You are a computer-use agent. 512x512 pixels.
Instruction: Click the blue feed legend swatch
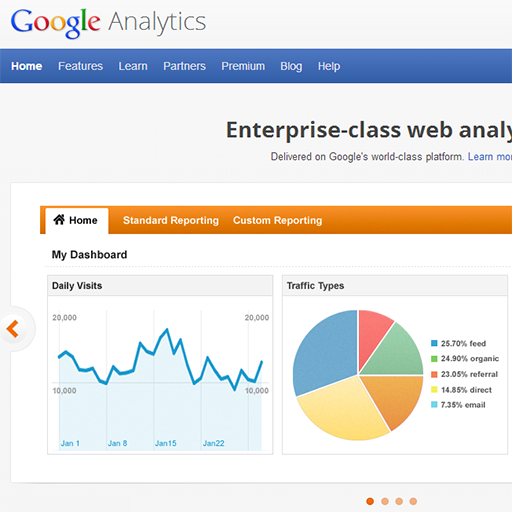(x=434, y=343)
